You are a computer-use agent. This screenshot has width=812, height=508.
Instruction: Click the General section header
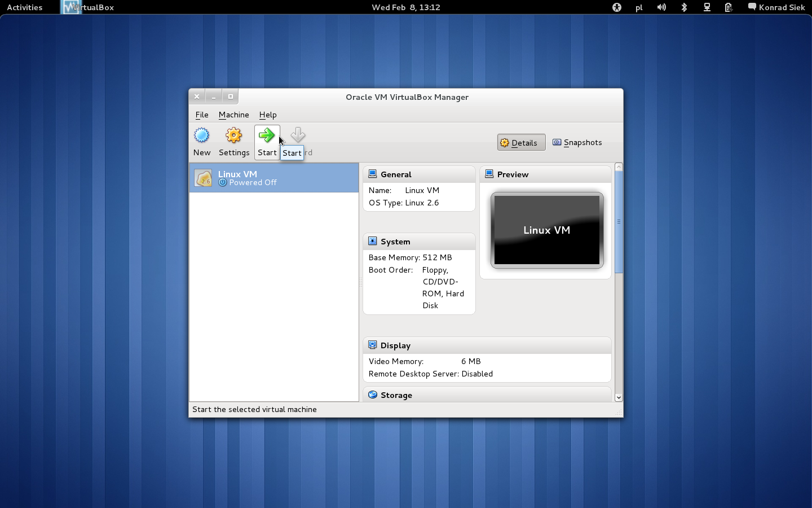(419, 174)
